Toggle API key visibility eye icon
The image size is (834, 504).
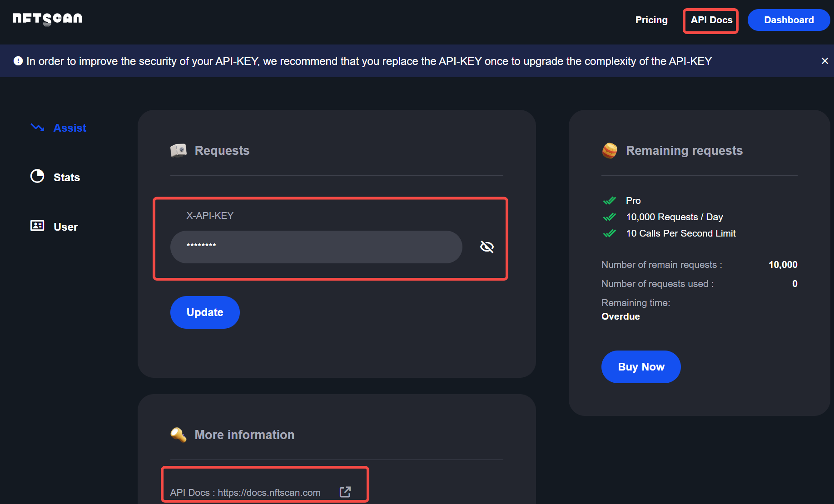(487, 247)
